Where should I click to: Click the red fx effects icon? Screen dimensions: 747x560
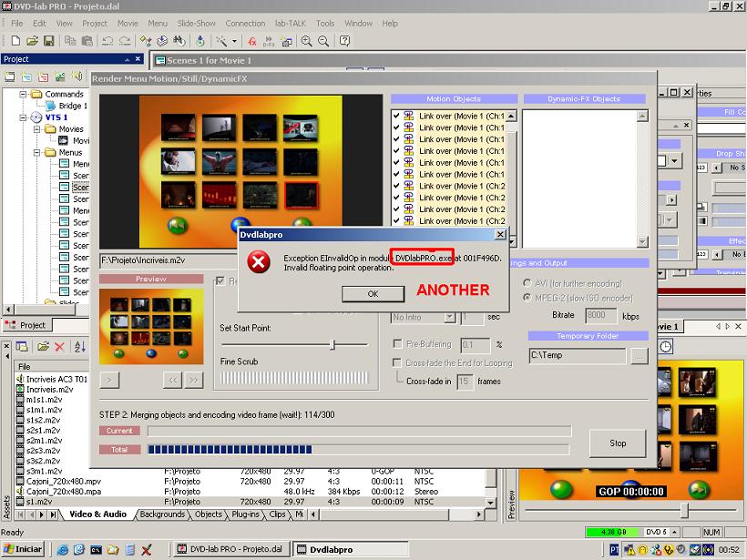(252, 41)
